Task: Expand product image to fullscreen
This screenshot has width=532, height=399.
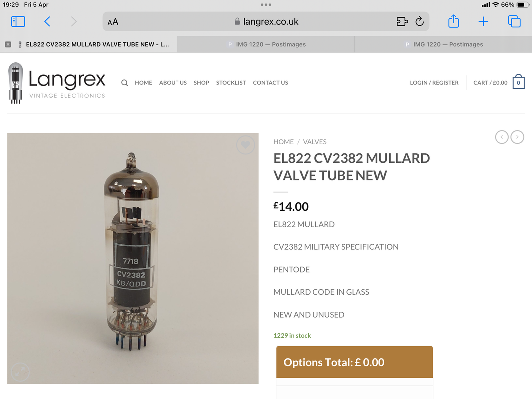Action: [x=20, y=372]
